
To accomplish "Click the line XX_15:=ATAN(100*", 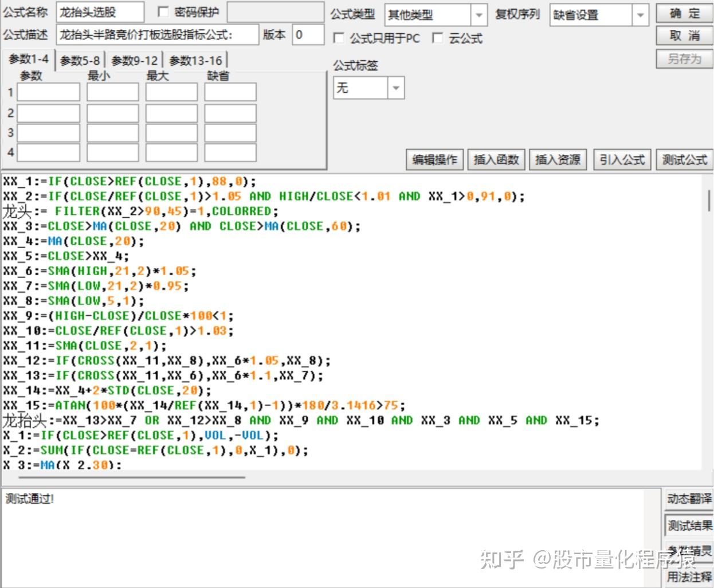I will coord(204,406).
